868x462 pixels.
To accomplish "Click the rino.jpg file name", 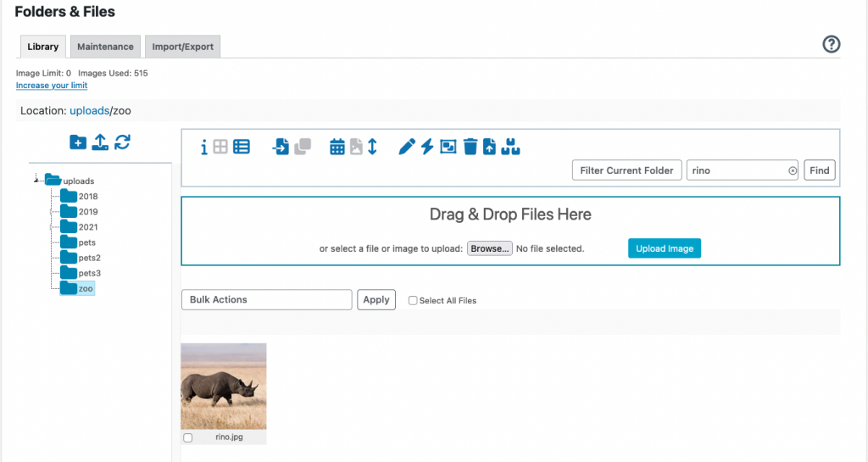I will tap(229, 437).
